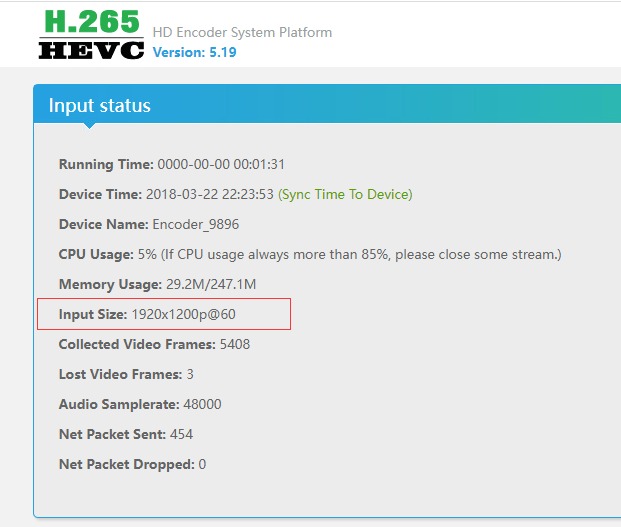Select Device Time value 2018-03-22 22:23:53

pyautogui.click(x=210, y=194)
